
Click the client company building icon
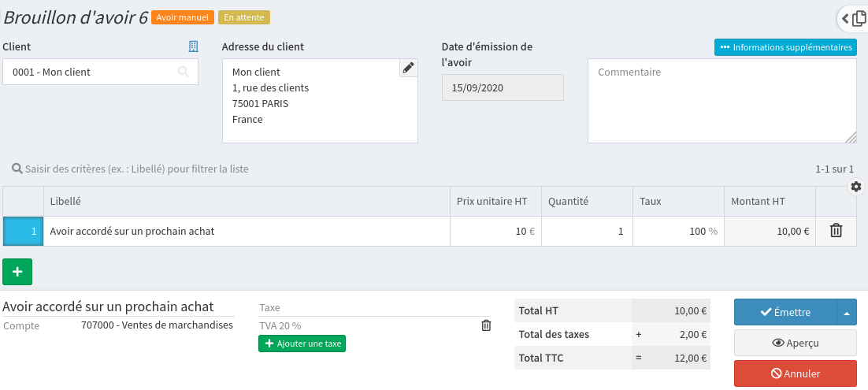pyautogui.click(x=193, y=47)
